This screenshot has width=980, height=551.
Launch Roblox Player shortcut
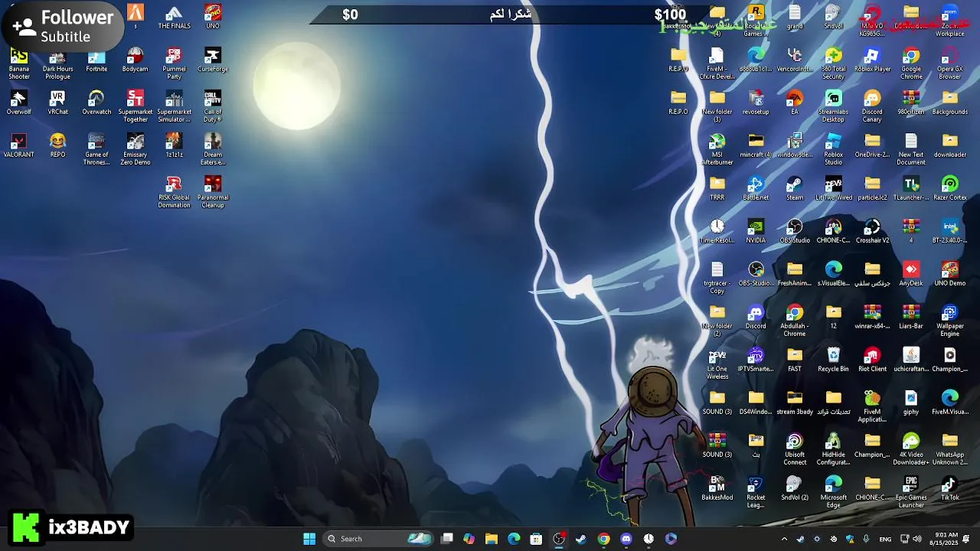[872, 60]
